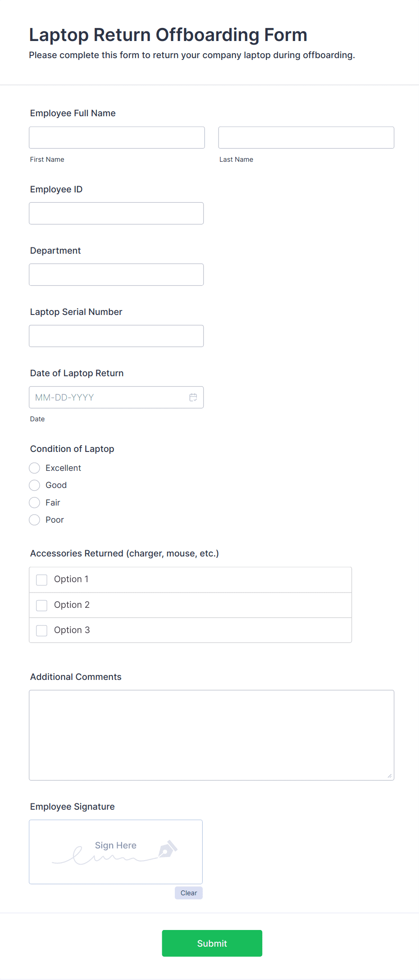Click the textarea resize handle
419x980 pixels.
389,775
